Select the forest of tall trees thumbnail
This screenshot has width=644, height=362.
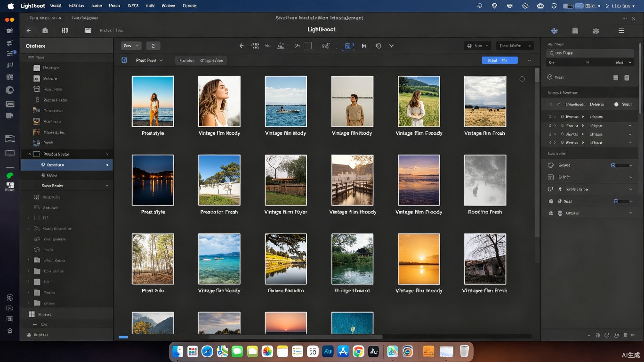click(x=153, y=259)
